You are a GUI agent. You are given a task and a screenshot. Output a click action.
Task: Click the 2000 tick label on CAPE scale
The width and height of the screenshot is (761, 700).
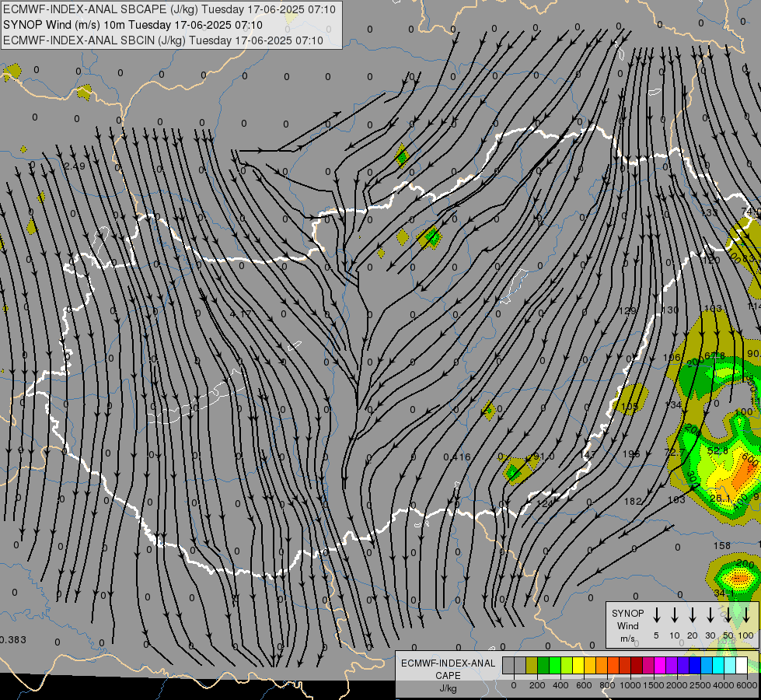(677, 685)
